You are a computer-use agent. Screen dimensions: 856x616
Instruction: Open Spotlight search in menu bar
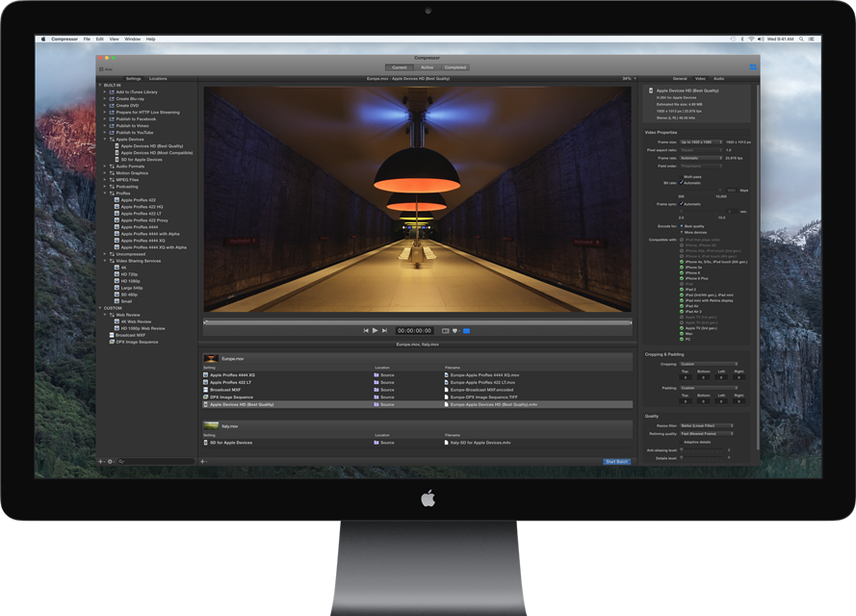point(801,39)
